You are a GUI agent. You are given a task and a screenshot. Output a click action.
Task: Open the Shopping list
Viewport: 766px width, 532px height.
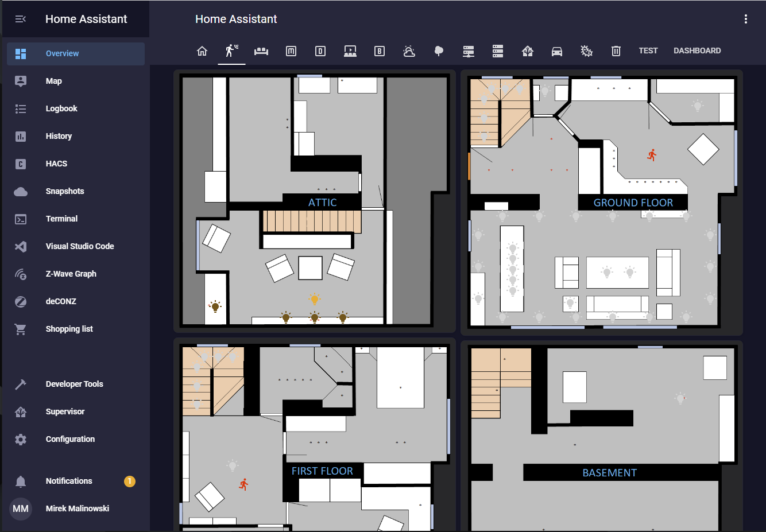tap(76, 329)
